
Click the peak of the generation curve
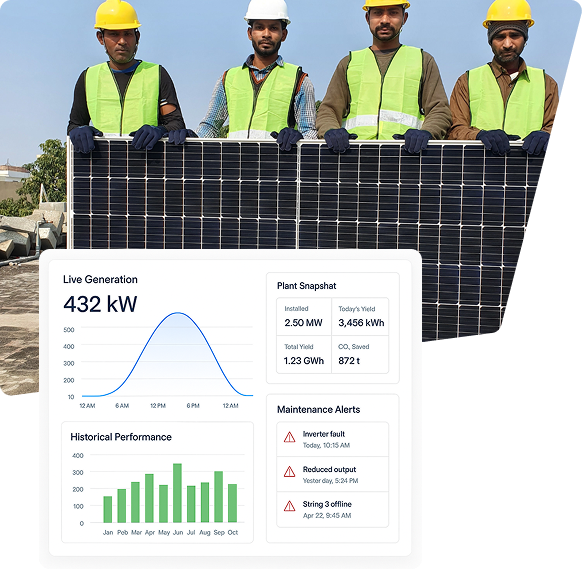[178, 313]
